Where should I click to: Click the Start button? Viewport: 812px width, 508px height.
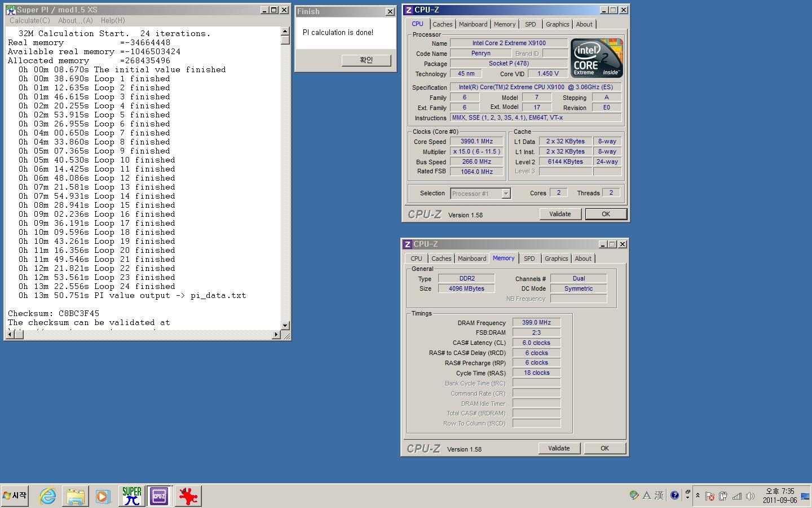click(15, 496)
